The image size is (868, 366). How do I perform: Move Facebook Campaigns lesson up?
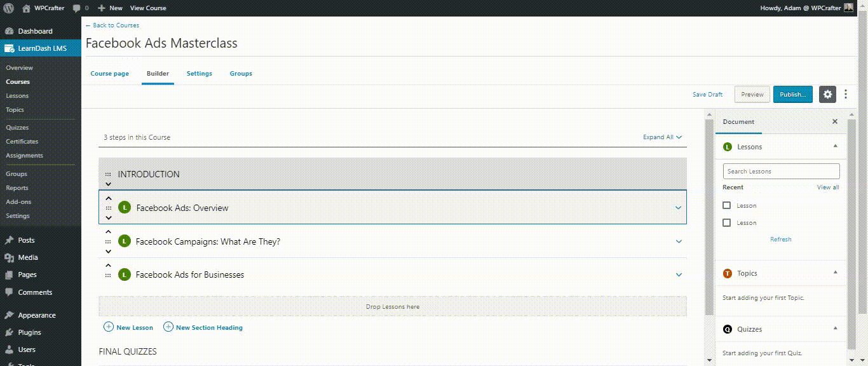(109, 232)
